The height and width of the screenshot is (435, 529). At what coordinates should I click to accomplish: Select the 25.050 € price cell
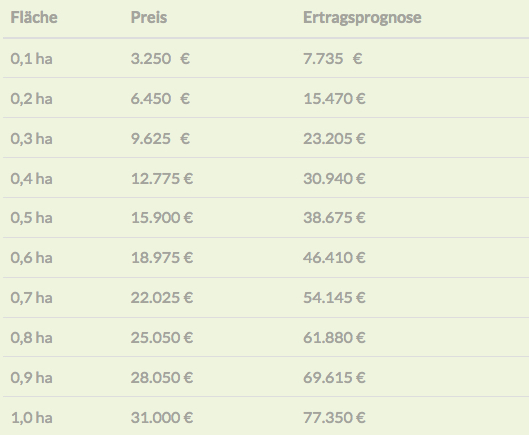click(162, 337)
